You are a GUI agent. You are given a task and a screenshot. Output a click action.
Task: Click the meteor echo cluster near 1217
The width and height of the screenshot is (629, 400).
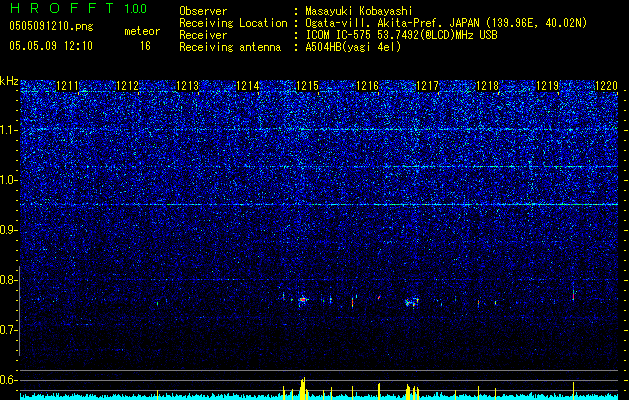pyautogui.click(x=412, y=302)
